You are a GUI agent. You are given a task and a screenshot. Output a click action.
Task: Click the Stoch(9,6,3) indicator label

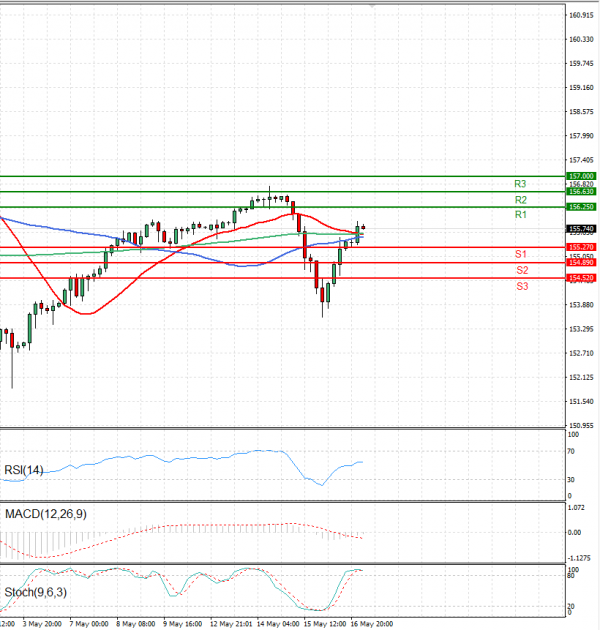pos(35,592)
